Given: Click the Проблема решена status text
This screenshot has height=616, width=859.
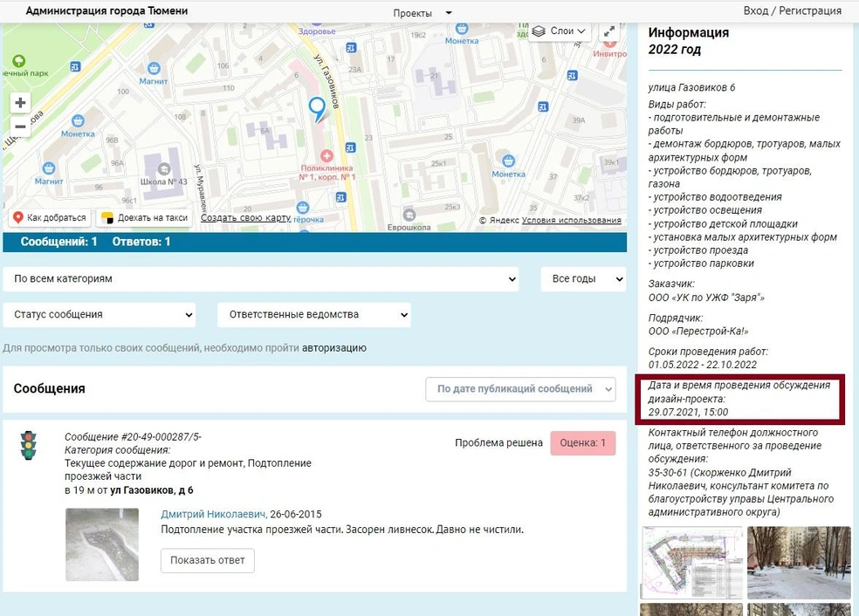Looking at the screenshot, I should tap(498, 443).
